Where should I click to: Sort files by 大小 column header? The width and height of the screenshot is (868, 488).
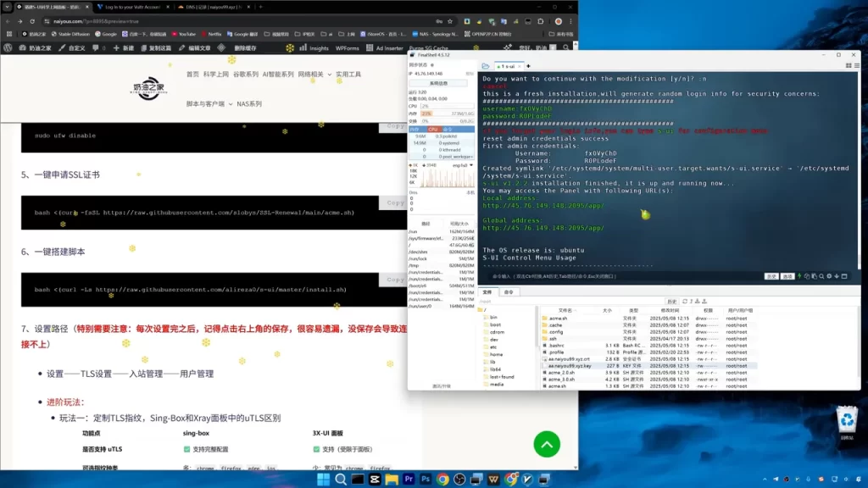(x=607, y=310)
